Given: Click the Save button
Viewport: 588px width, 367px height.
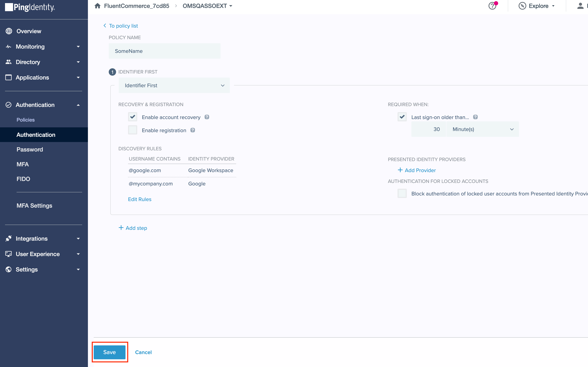Looking at the screenshot, I should [x=110, y=352].
